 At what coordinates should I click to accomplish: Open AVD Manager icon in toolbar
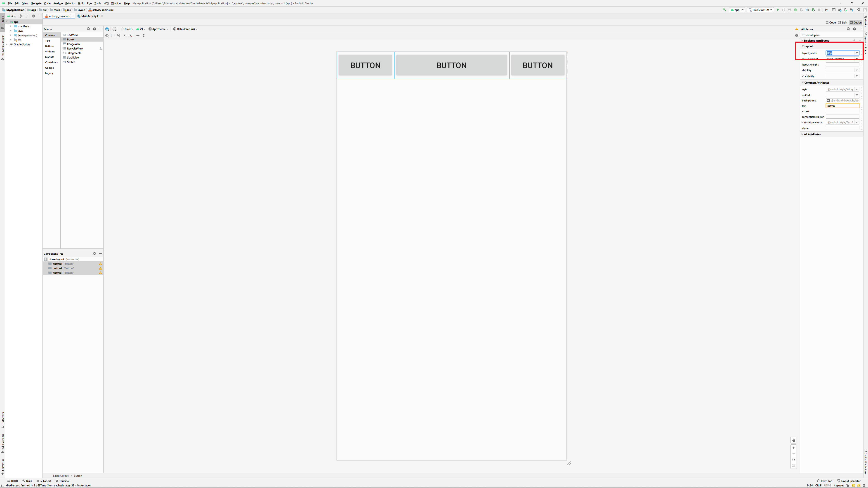coord(846,10)
